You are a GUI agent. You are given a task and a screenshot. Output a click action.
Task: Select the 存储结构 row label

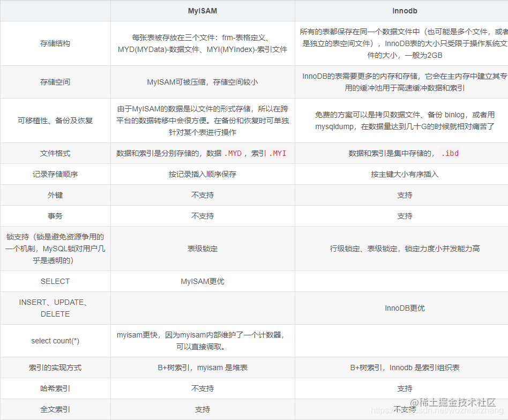click(55, 43)
